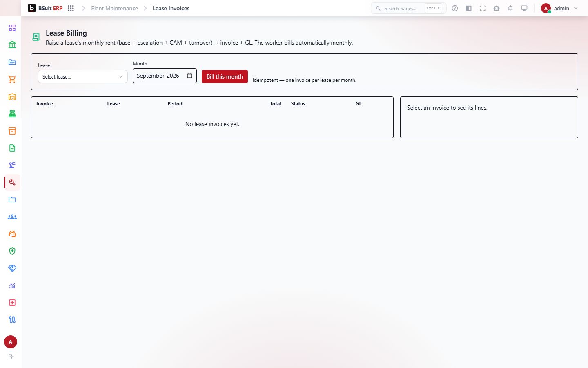
Task: Open the bank building module in sidebar
Action: (12, 45)
